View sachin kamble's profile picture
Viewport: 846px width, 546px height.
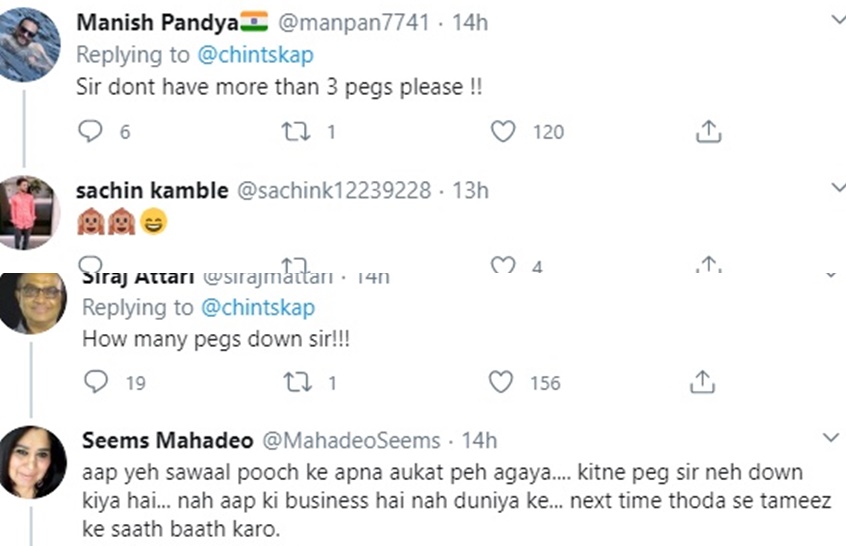28,211
